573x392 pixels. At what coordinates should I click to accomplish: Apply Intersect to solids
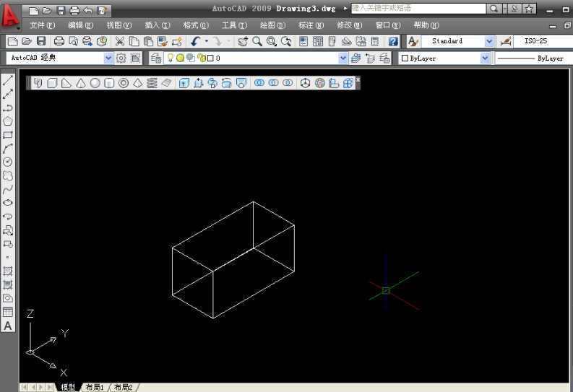[288, 83]
